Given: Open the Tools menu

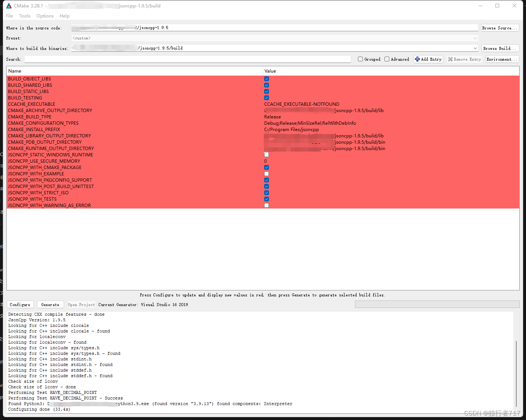Looking at the screenshot, I should tap(25, 16).
